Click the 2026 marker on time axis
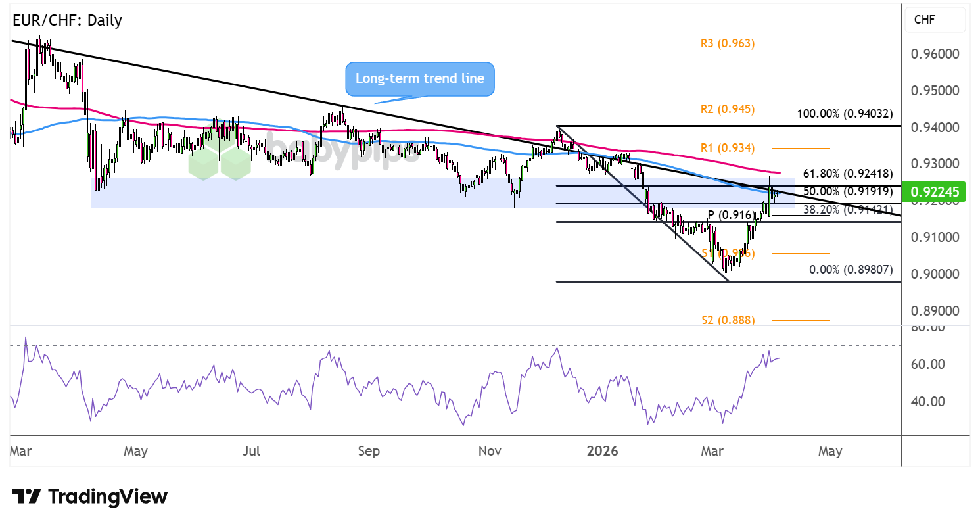980x526 pixels. click(602, 452)
